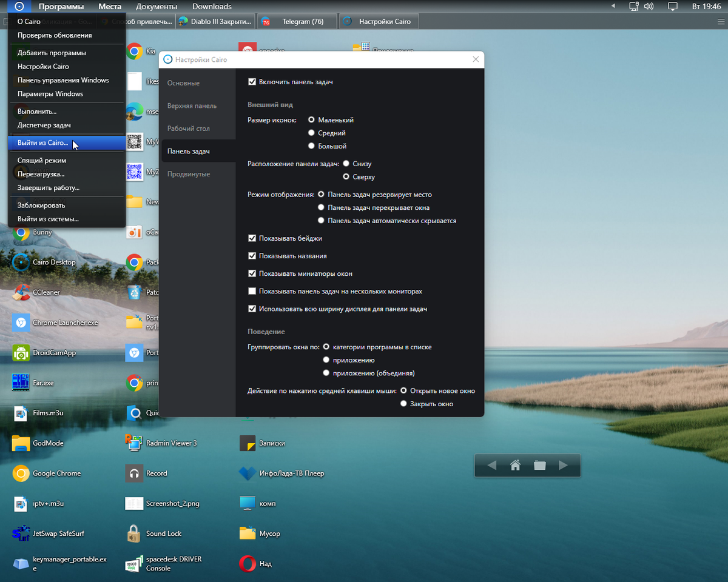
Task: Launch the Google Chrome desktop icon
Action: (21, 473)
